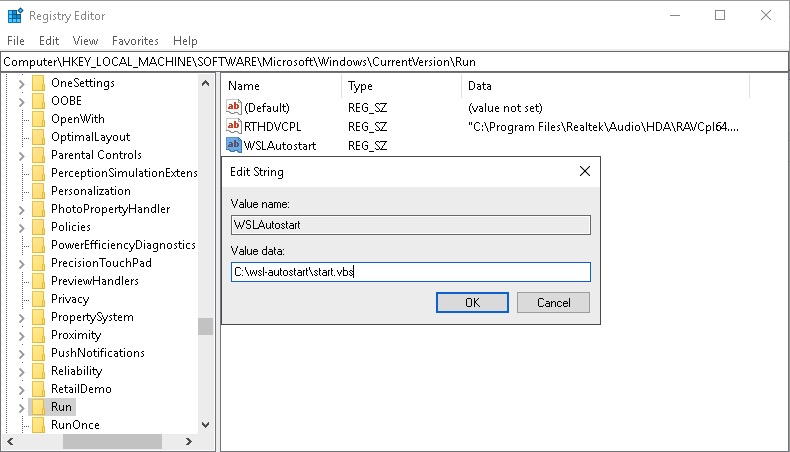The height and width of the screenshot is (452, 790).
Task: Click the Realtek RAVCpl64 data path
Action: pyautogui.click(x=604, y=126)
